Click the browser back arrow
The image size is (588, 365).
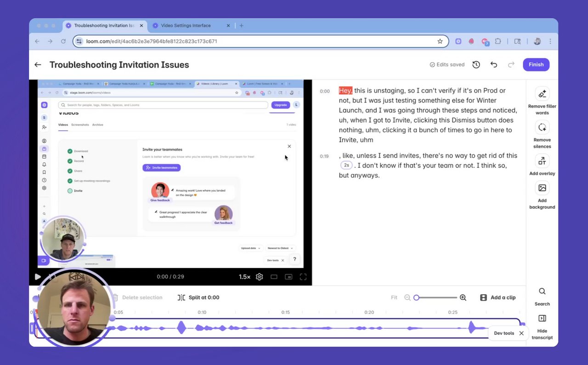click(x=38, y=41)
